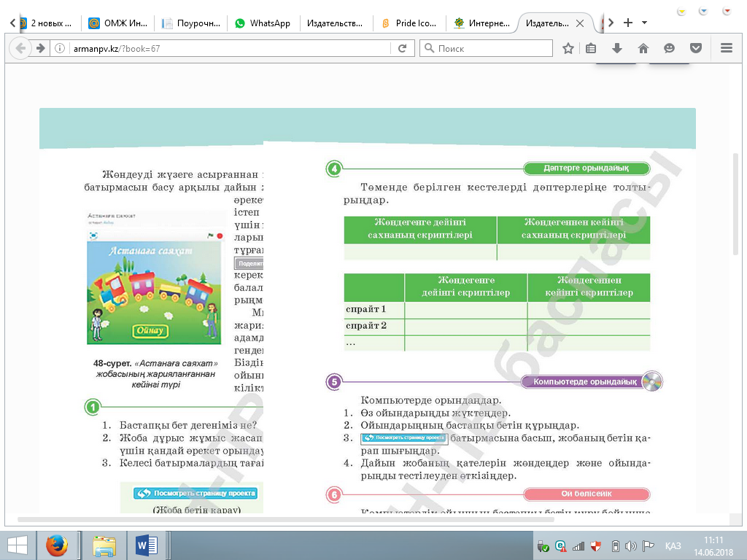Click the 'Дәптерге орындайық' green label
Image resolution: width=747 pixels, height=560 pixels.
coord(586,168)
